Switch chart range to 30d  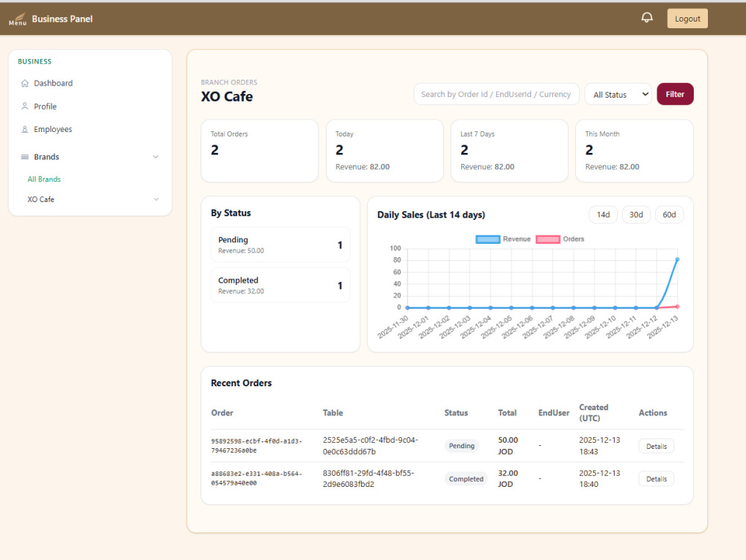click(x=636, y=215)
